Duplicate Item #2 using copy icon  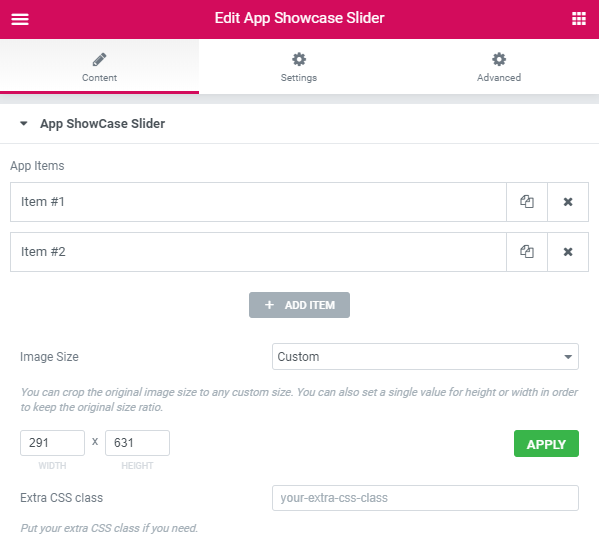527,252
